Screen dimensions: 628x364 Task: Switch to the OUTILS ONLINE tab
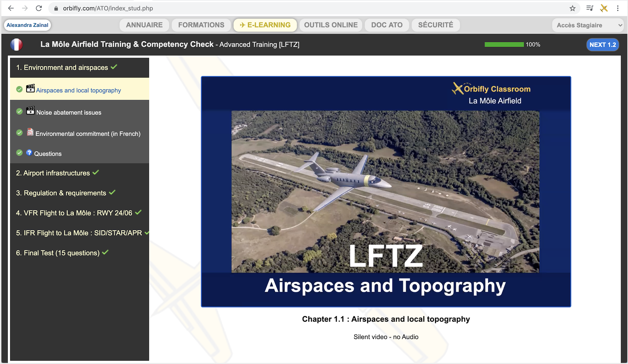[330, 25]
